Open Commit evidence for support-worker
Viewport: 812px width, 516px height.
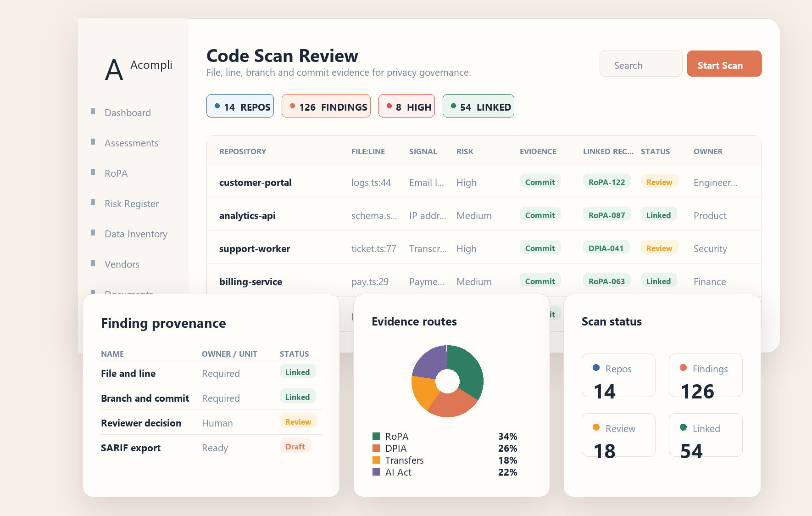pos(540,248)
